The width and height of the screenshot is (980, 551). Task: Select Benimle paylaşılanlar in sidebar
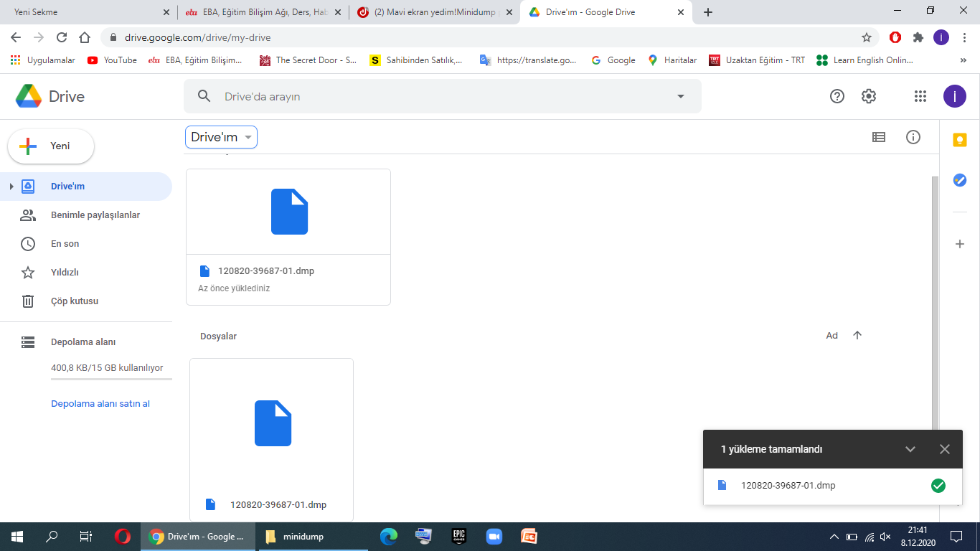point(86,215)
